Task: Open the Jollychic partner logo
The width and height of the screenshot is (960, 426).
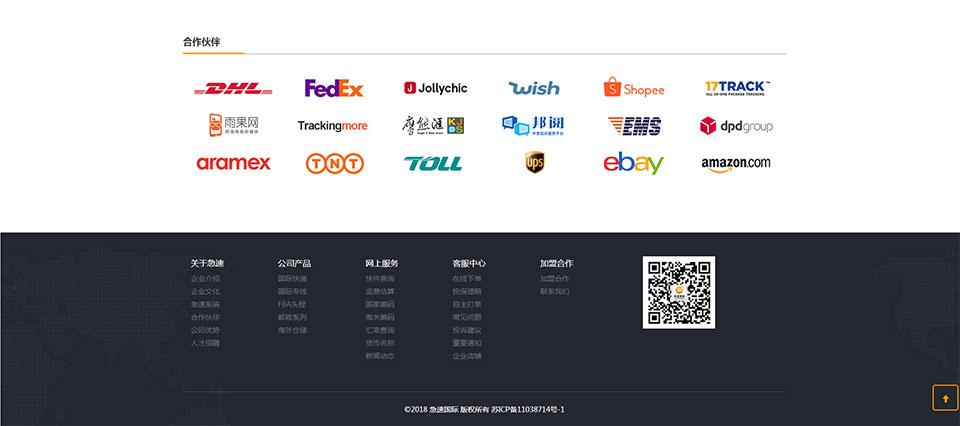Action: point(435,88)
